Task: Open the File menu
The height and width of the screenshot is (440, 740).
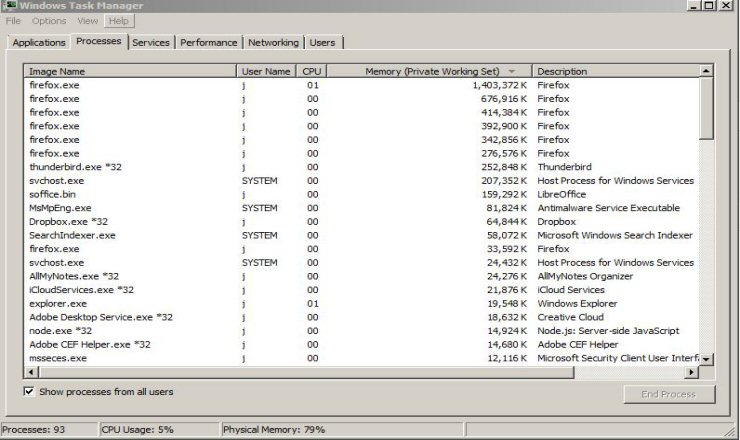Action: (13, 21)
